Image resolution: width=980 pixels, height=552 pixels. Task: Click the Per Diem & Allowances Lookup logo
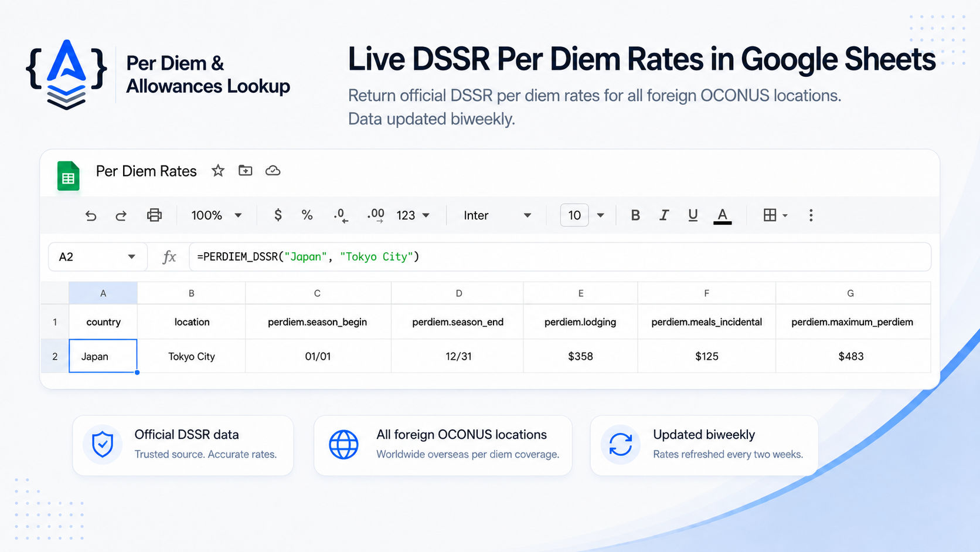(x=66, y=74)
